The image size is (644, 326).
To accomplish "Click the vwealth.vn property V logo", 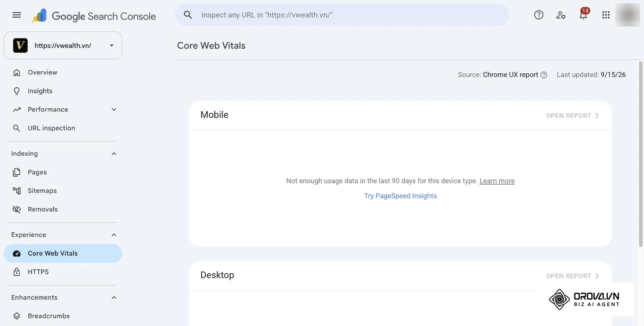I will coord(20,46).
